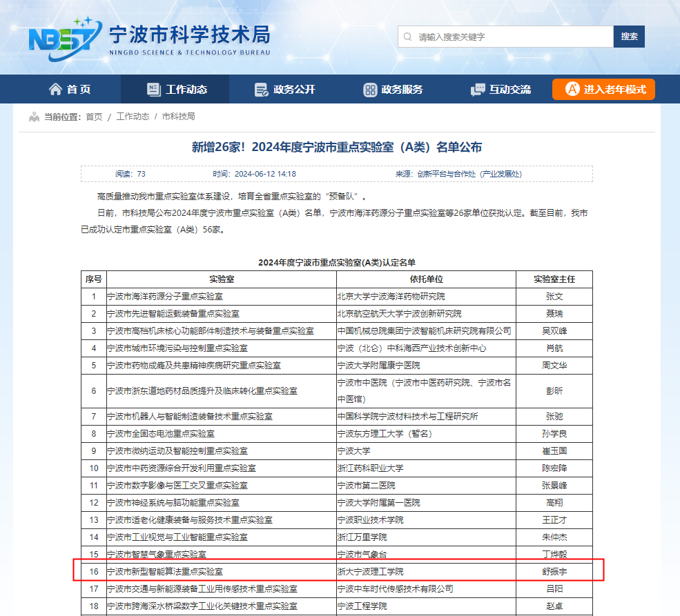Click the magnifier icon in search box

click(x=408, y=37)
